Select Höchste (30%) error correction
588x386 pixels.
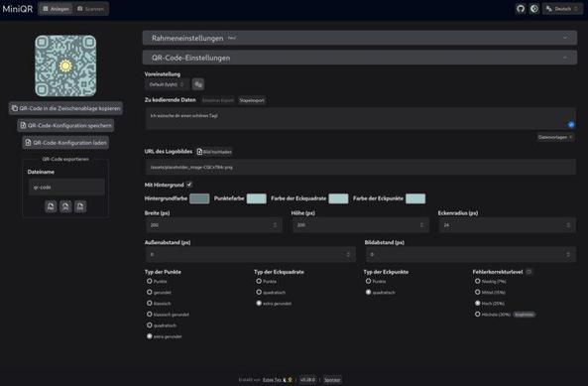[477, 314]
